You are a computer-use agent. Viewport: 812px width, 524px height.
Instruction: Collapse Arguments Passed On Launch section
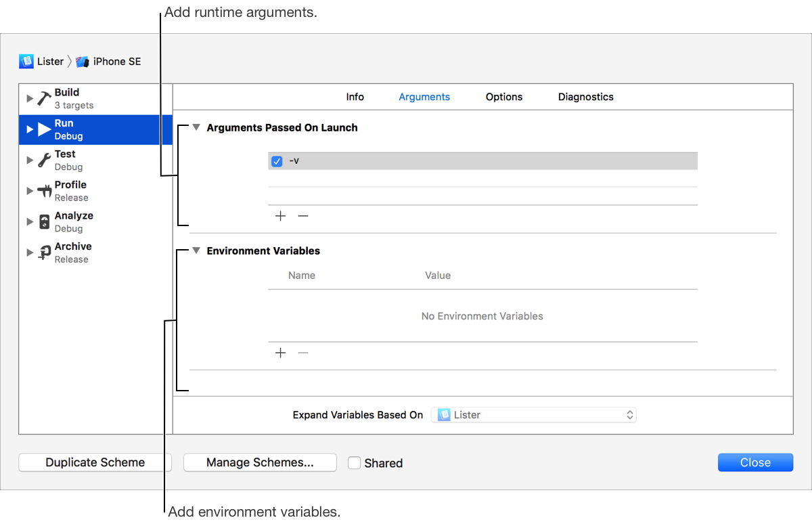click(x=196, y=127)
